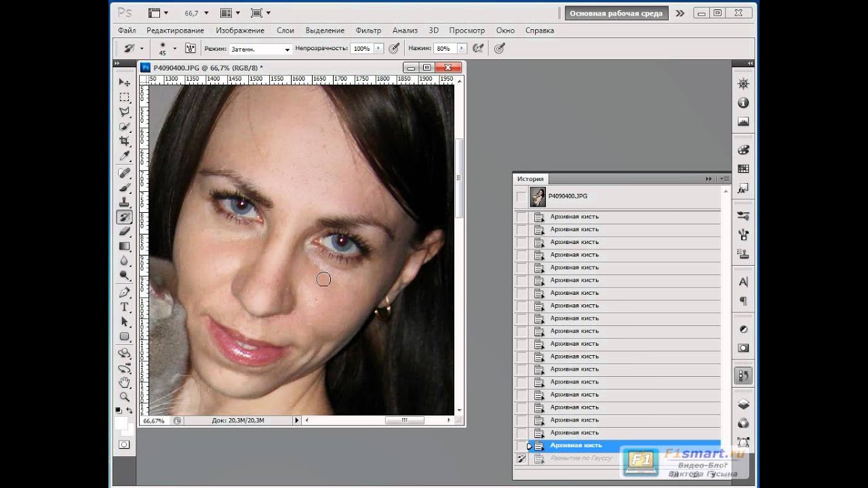
Task: Enable airbrush mode next to flow
Action: (478, 48)
